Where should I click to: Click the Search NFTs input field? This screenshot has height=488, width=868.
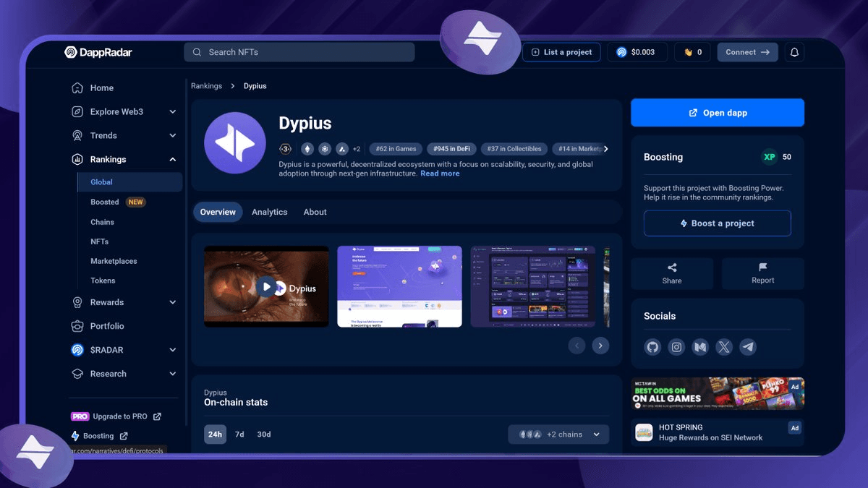pyautogui.click(x=299, y=52)
